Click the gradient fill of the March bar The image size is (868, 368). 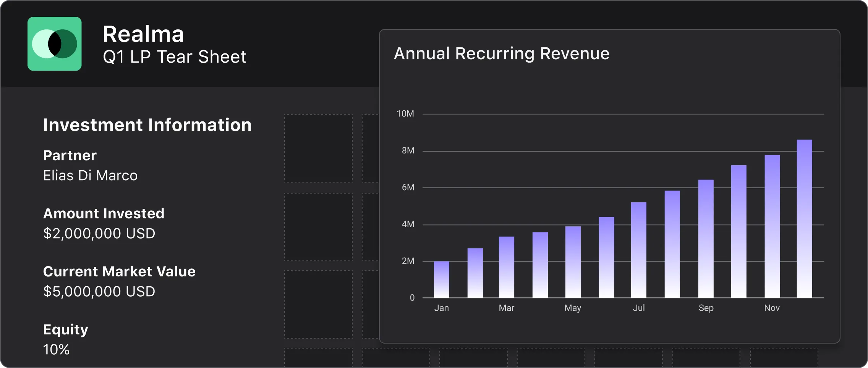pyautogui.click(x=507, y=267)
